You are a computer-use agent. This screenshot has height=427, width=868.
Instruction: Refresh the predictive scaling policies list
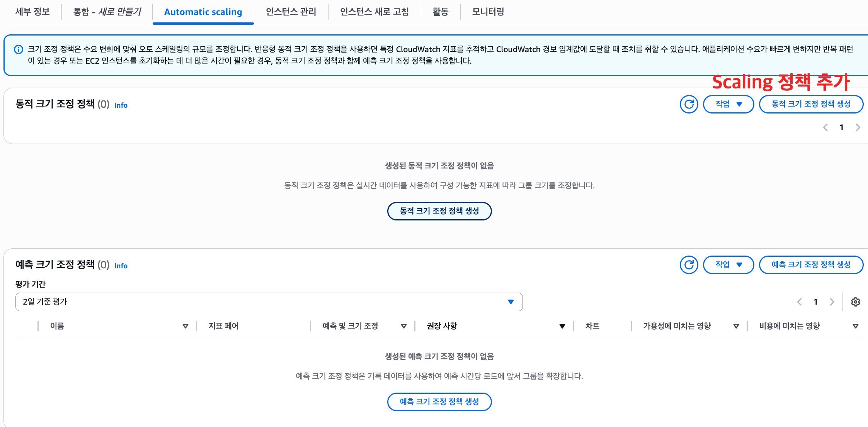[x=689, y=265]
